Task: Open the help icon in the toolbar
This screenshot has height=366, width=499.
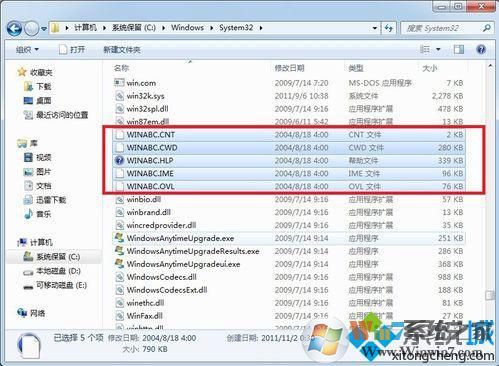Action: pyautogui.click(x=481, y=50)
